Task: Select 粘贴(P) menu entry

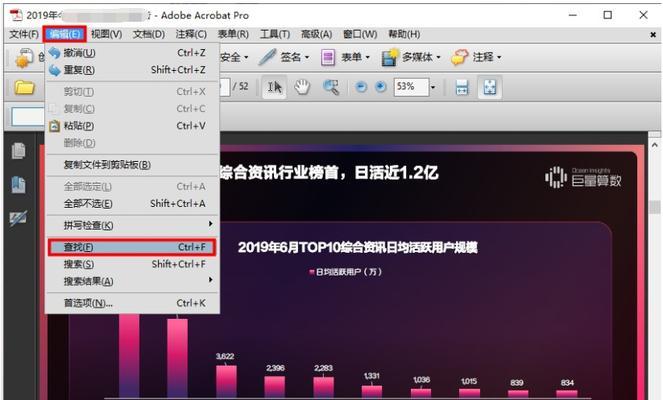Action: (x=132, y=126)
